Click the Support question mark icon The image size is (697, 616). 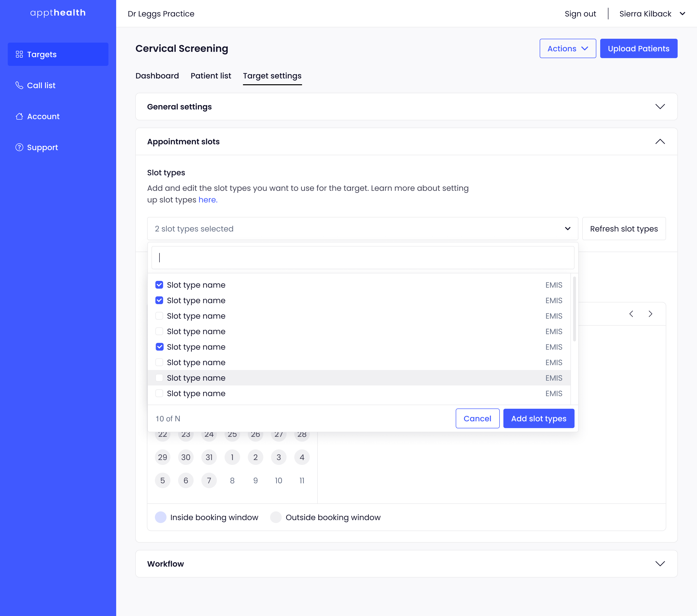coord(19,147)
